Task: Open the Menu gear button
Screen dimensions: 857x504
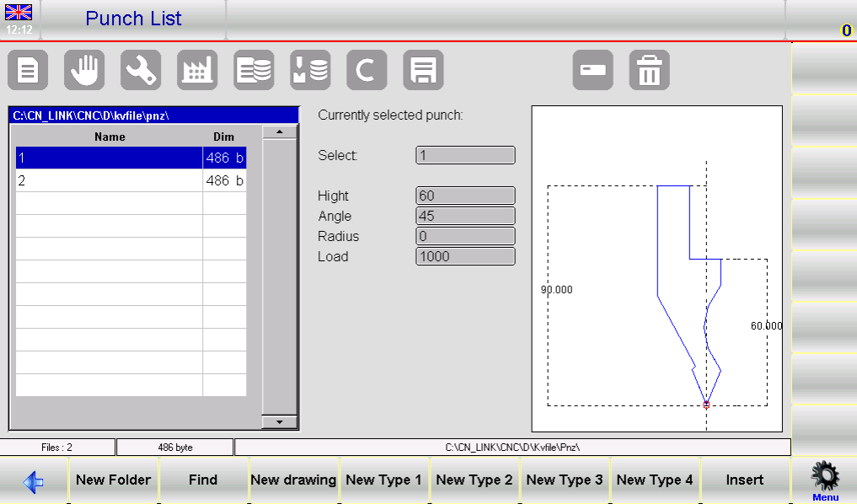Action: point(825,481)
